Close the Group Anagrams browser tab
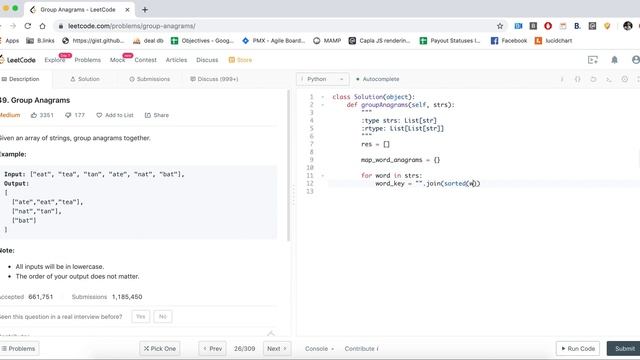 [127, 9]
